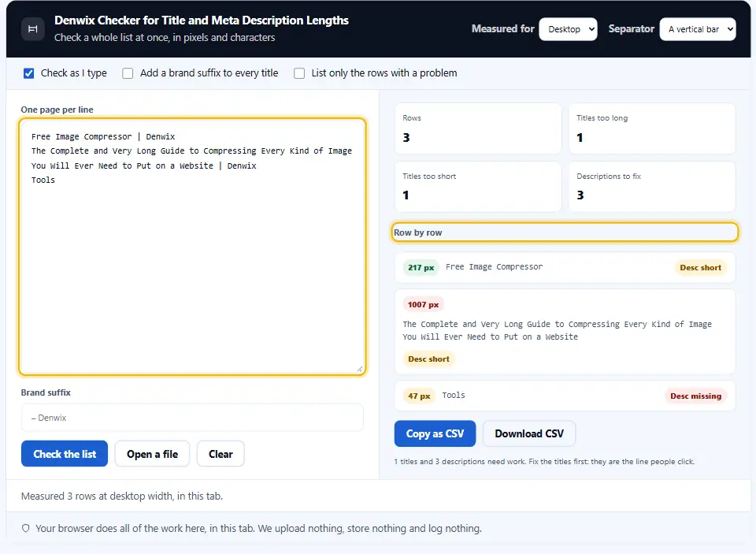Image resolution: width=756 pixels, height=554 pixels.
Task: Open the Separator 'A vertical bar' dropdown
Action: pos(698,29)
